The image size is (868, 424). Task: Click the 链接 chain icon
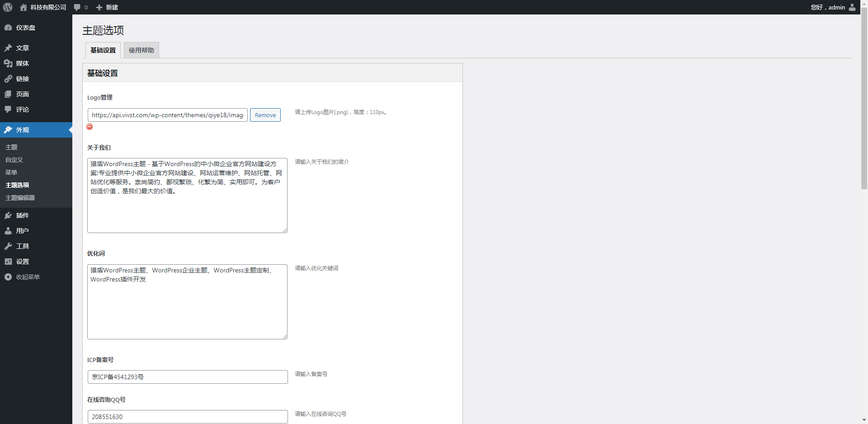point(8,79)
